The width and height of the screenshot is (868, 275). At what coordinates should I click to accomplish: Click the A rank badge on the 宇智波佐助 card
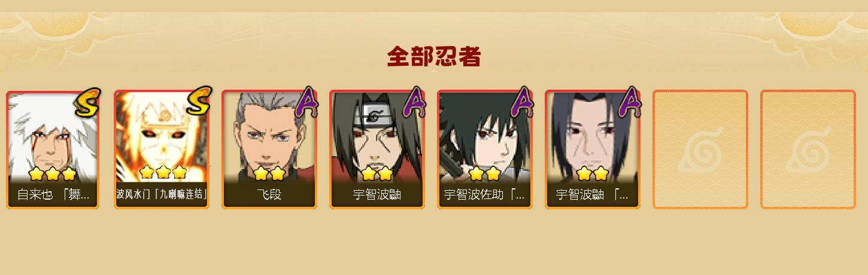(523, 102)
